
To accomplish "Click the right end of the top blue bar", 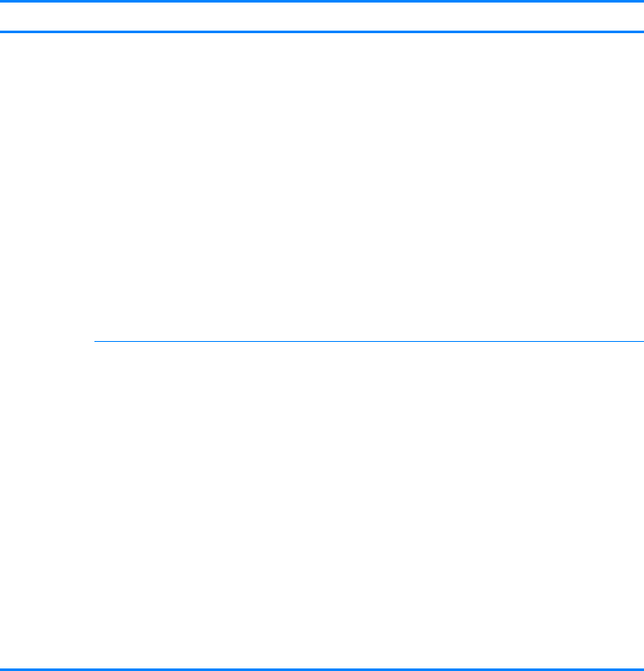I will click(x=641, y=2).
